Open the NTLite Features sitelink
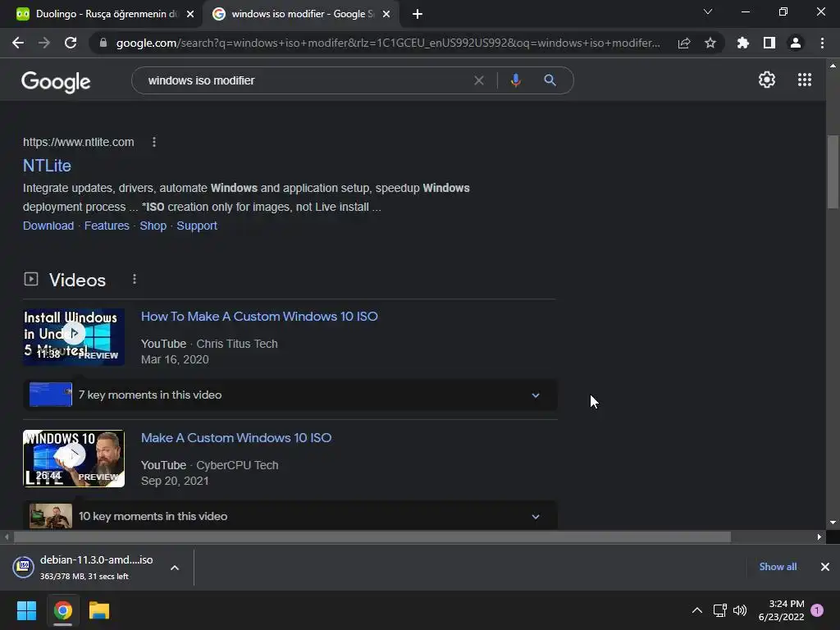 point(107,226)
